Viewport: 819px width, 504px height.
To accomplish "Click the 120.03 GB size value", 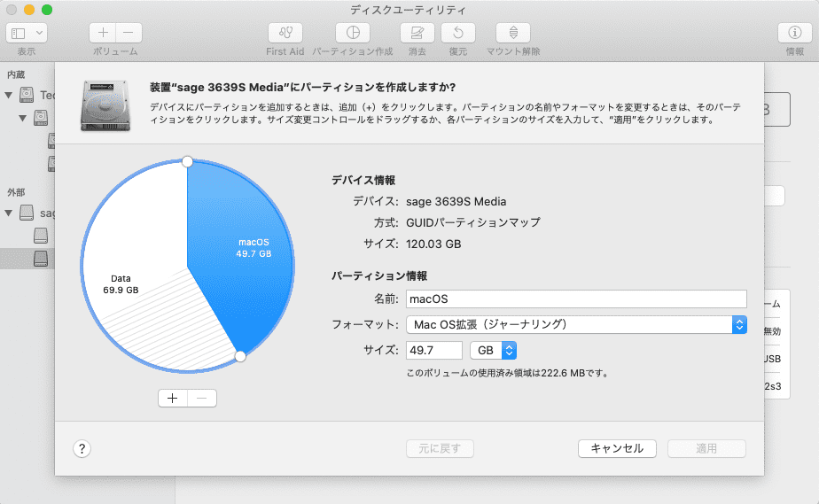I will click(433, 244).
